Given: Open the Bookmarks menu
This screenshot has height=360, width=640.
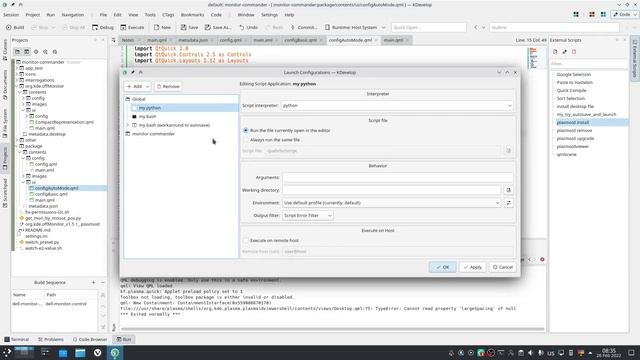Looking at the screenshot, I should pyautogui.click(x=192, y=15).
